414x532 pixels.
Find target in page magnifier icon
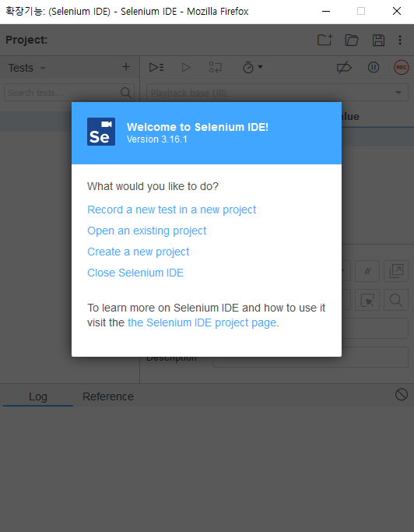pos(396,300)
